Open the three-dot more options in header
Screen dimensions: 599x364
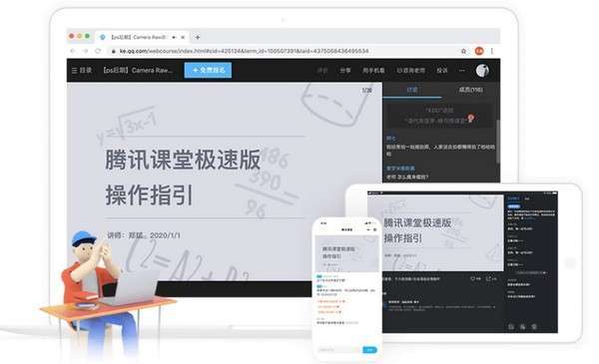pyautogui.click(x=462, y=70)
